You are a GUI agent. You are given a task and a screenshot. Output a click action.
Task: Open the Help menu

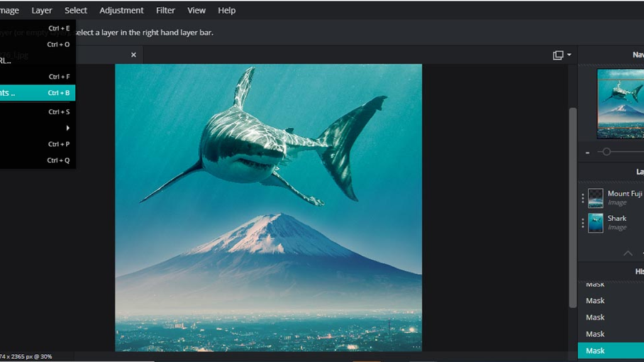click(226, 10)
